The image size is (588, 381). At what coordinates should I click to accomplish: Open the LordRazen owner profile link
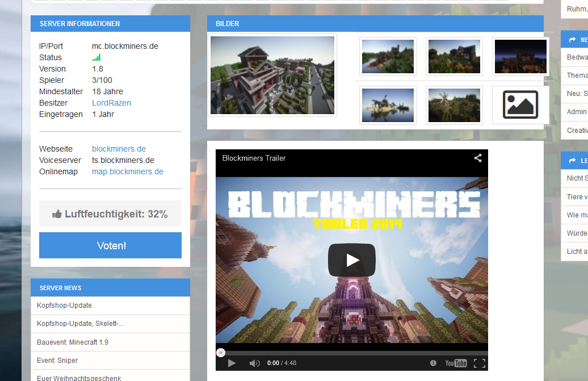coord(111,103)
